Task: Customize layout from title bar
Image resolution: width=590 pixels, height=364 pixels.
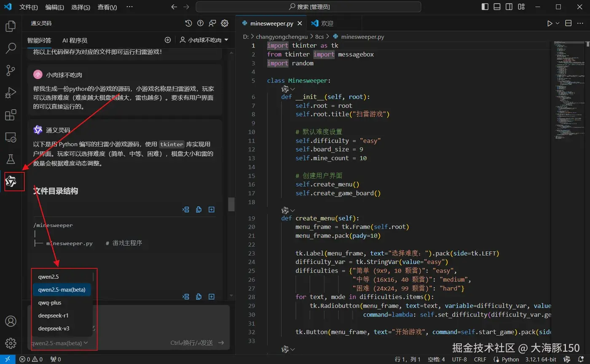Action: (521, 7)
